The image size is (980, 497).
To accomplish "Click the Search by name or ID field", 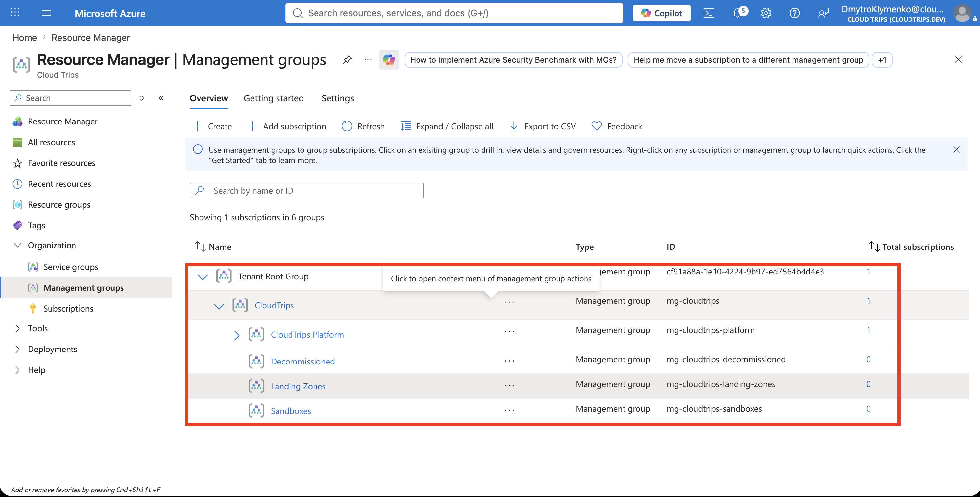I will [307, 190].
